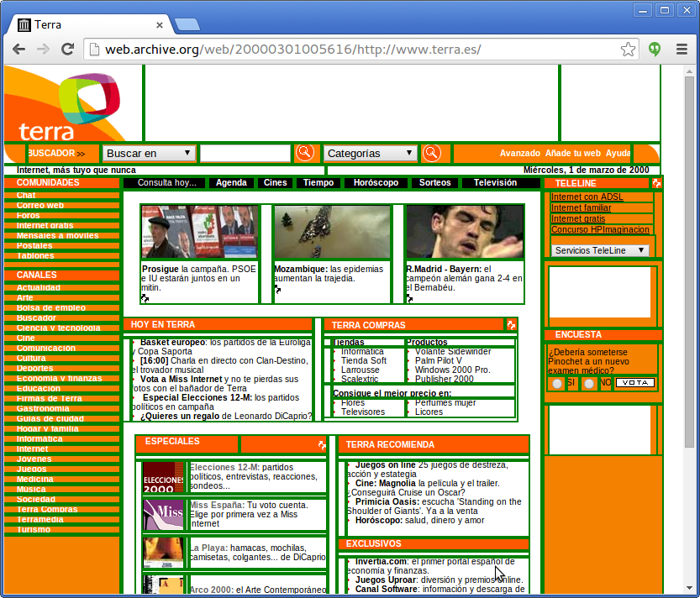Click the search text input field
This screenshot has height=598, width=700.
click(x=245, y=153)
